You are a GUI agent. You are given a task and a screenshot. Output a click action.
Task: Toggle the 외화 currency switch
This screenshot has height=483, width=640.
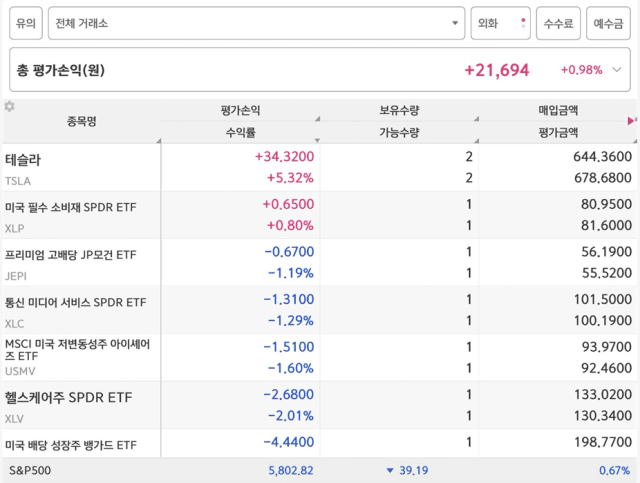tap(500, 23)
